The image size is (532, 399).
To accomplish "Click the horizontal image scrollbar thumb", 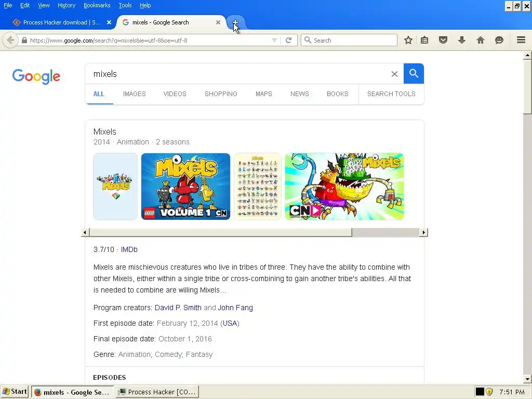I will pyautogui.click(x=220, y=232).
